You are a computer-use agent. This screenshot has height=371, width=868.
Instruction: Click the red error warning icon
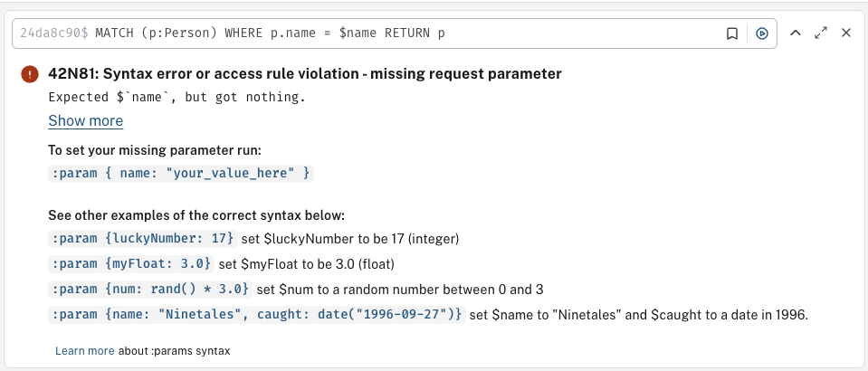(30, 74)
